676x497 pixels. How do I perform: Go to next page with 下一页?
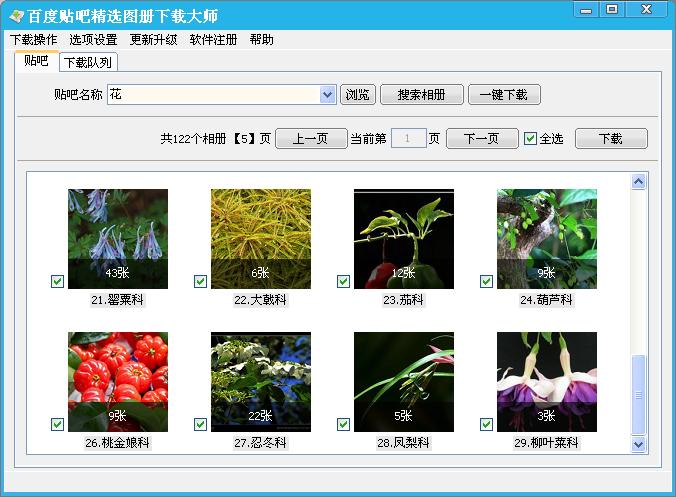[x=481, y=139]
